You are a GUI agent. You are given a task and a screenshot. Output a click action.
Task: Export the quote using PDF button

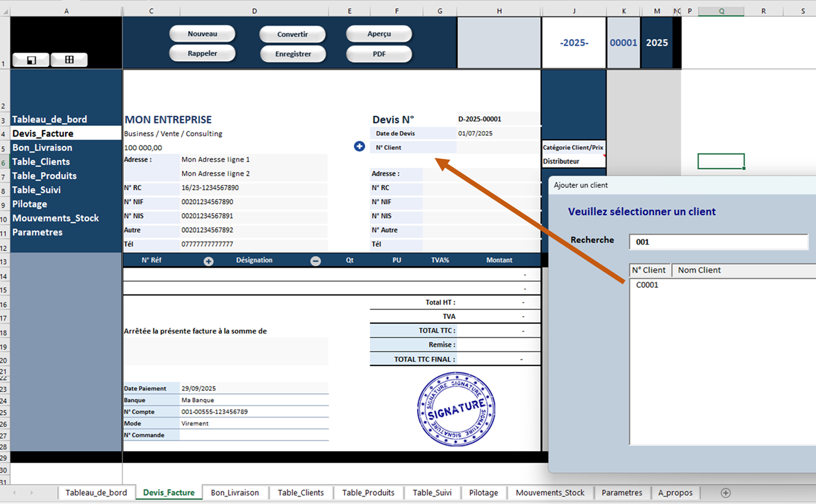[x=379, y=54]
